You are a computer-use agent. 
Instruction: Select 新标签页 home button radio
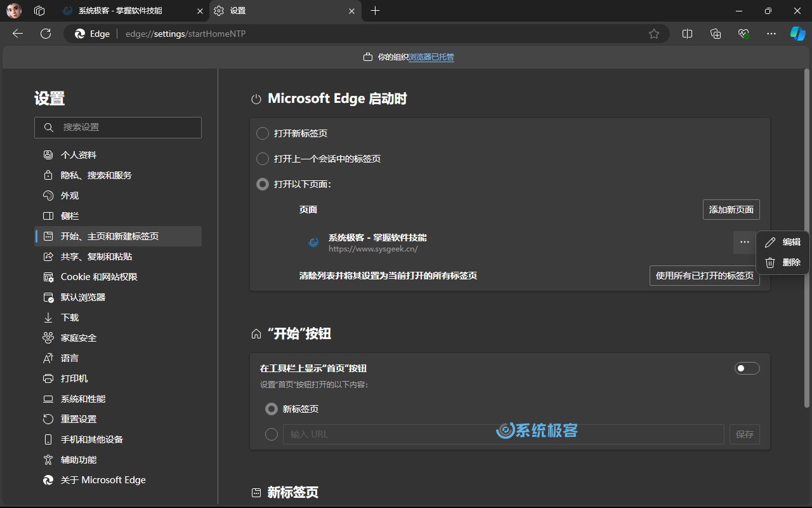272,409
